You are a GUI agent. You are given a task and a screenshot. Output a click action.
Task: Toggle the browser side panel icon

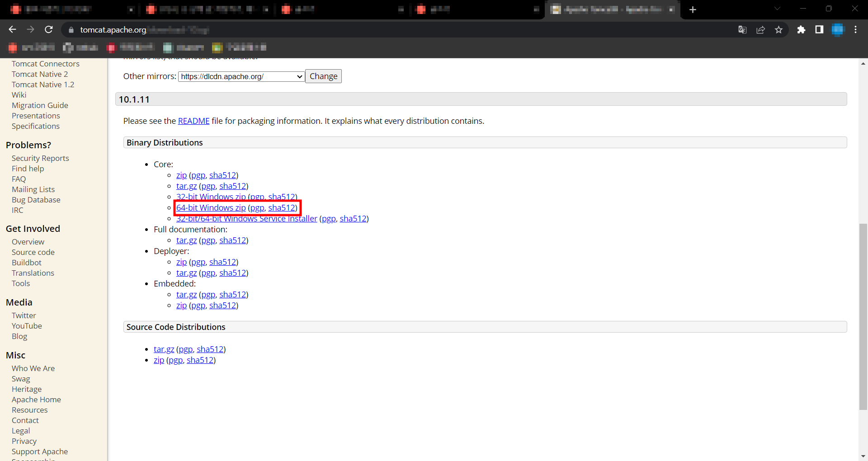tap(819, 30)
